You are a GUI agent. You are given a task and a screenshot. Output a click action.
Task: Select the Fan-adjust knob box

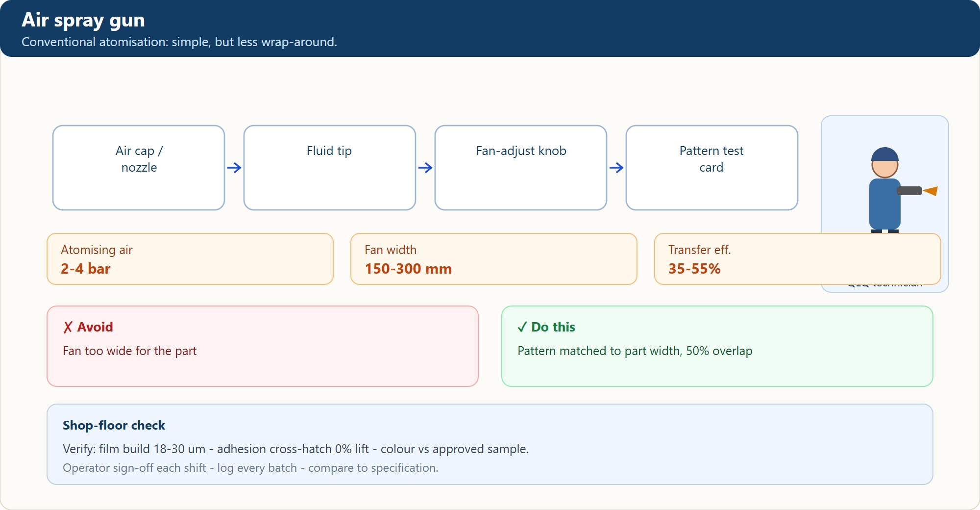(521, 168)
